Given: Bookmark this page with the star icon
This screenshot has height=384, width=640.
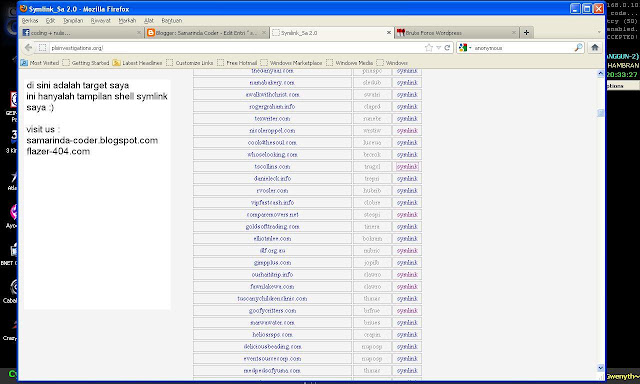Looking at the screenshot, I should click(429, 48).
